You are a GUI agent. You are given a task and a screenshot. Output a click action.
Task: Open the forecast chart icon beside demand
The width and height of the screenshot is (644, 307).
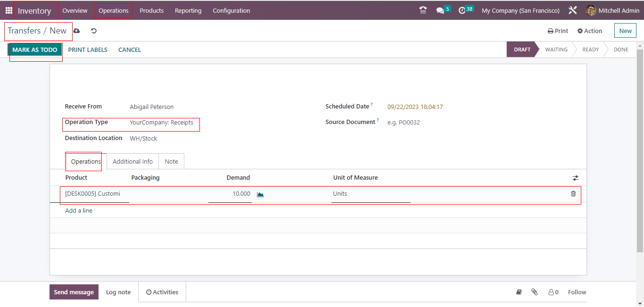pyautogui.click(x=260, y=194)
